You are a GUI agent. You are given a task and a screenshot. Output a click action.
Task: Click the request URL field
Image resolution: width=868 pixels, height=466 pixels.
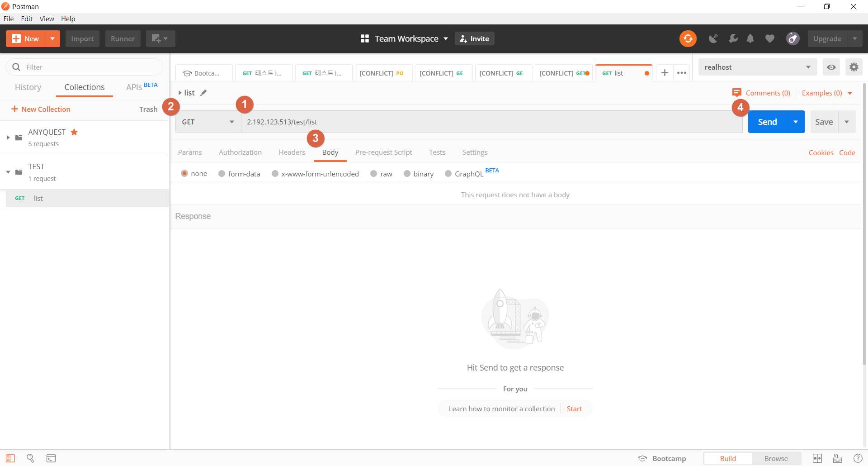(492, 122)
